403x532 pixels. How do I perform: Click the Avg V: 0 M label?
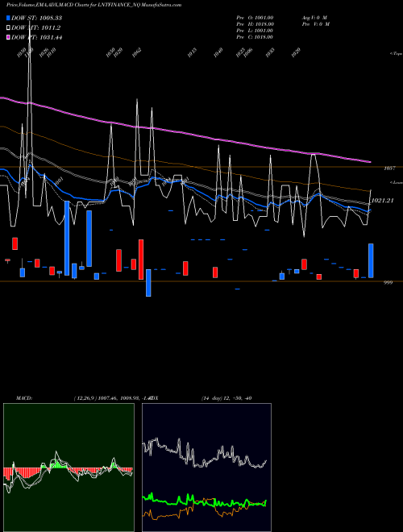pos(314,18)
